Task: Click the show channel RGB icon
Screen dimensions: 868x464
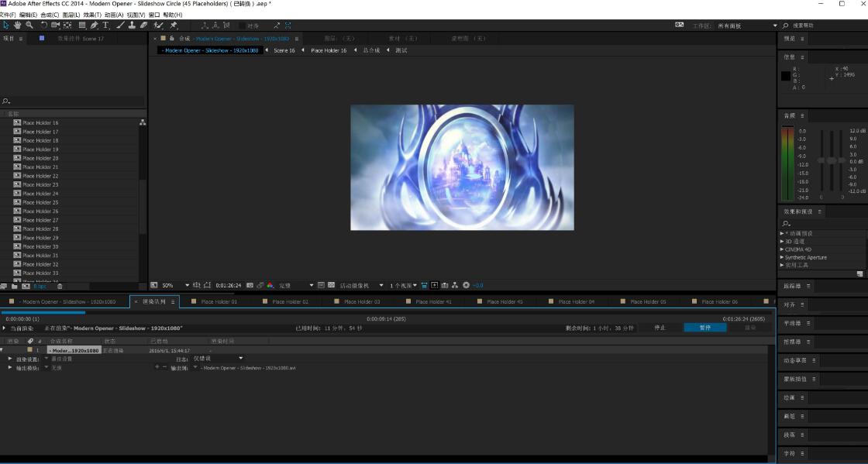Action: point(270,285)
